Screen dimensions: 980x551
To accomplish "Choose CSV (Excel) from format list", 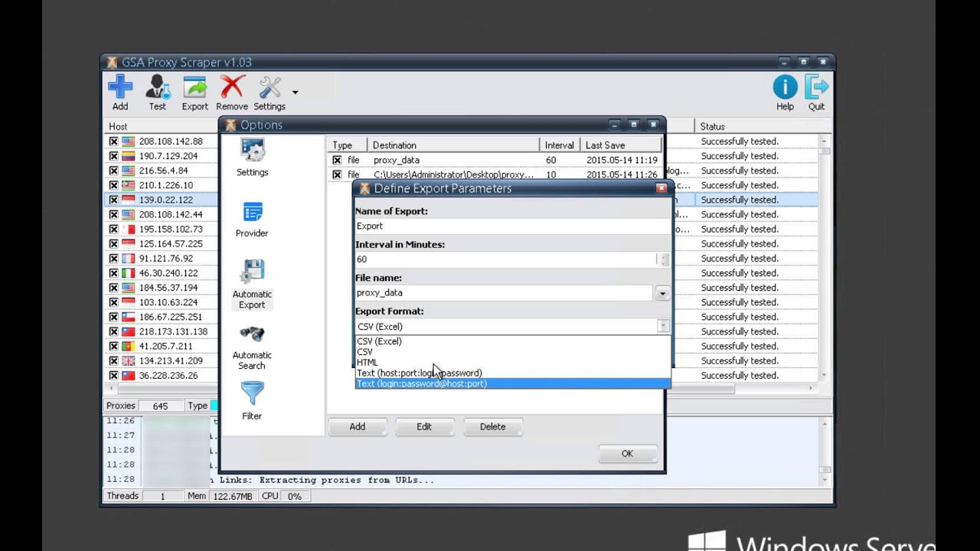I will click(512, 341).
